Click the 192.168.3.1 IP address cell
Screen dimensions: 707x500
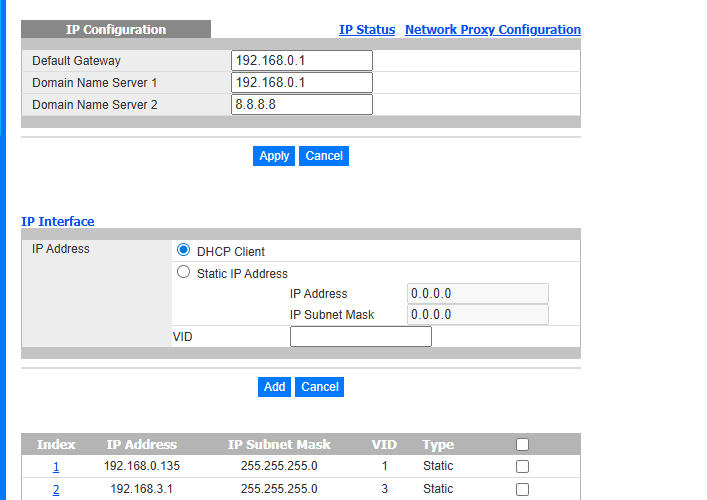coord(142,489)
